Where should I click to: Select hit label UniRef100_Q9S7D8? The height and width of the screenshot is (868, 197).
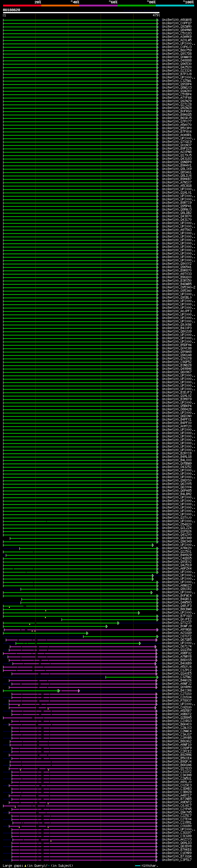coord(177,54)
